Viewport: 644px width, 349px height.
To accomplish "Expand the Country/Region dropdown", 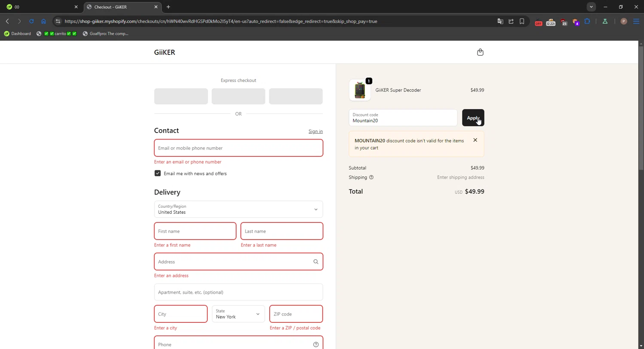I will tap(238, 209).
